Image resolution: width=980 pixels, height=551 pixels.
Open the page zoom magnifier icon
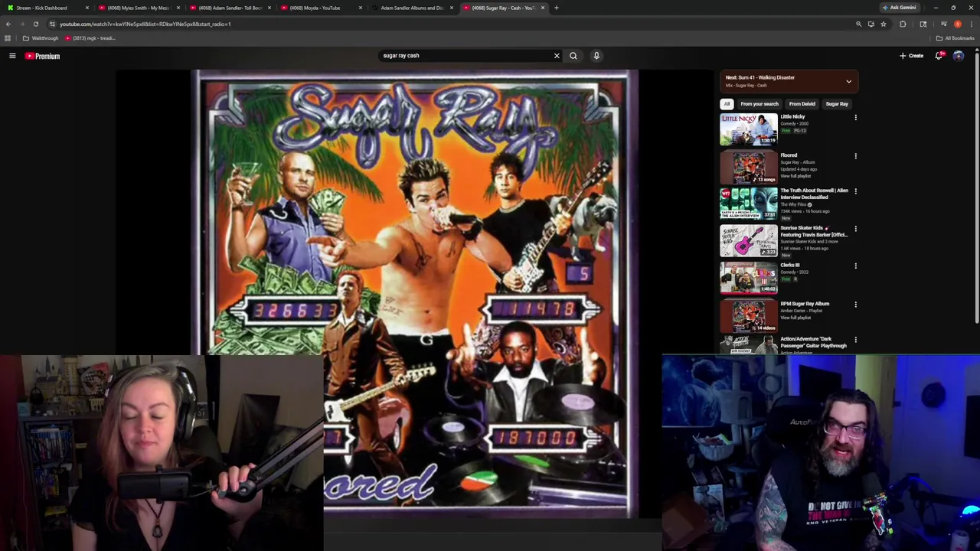[858, 24]
